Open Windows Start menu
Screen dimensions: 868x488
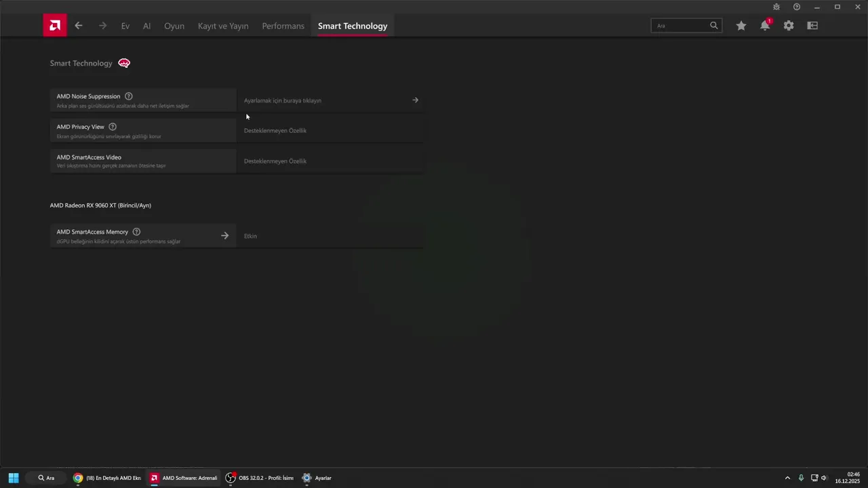(13, 478)
